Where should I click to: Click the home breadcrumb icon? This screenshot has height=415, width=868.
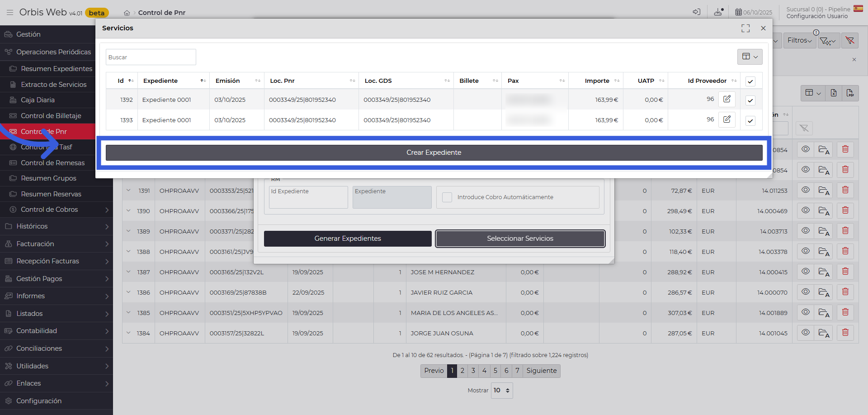(x=127, y=13)
